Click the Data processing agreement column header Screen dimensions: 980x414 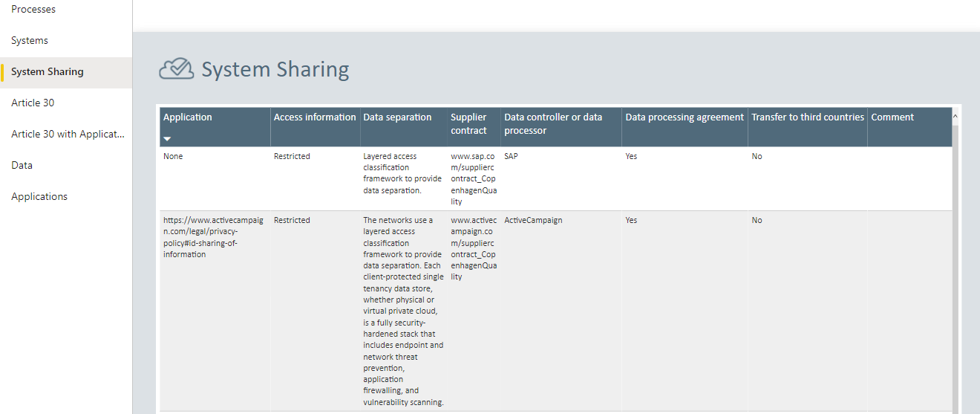[x=684, y=117]
